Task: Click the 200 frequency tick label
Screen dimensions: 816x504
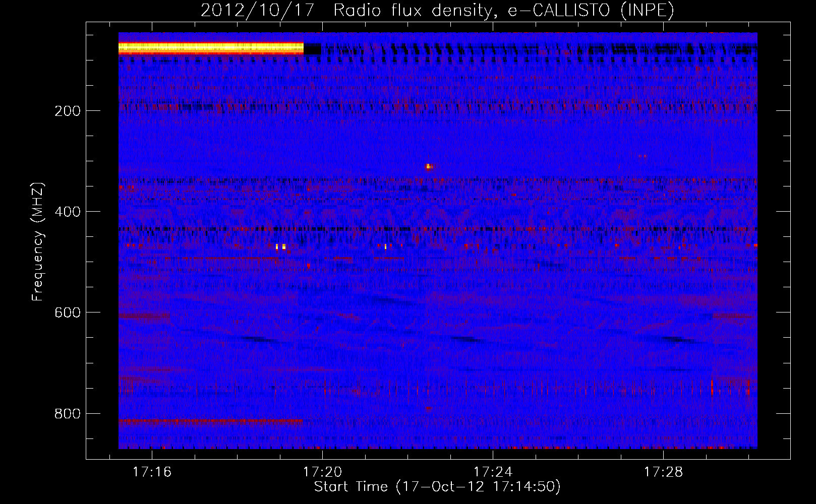Action: tap(68, 111)
